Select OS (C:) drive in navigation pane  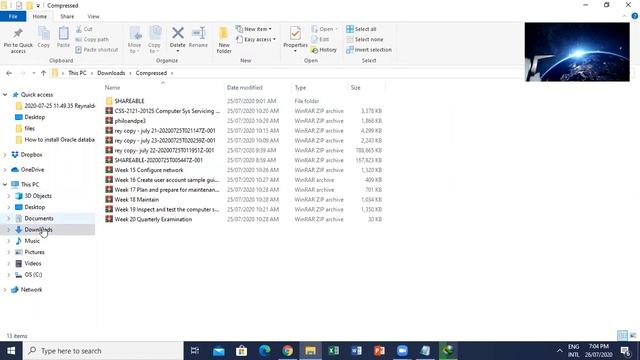click(x=33, y=275)
